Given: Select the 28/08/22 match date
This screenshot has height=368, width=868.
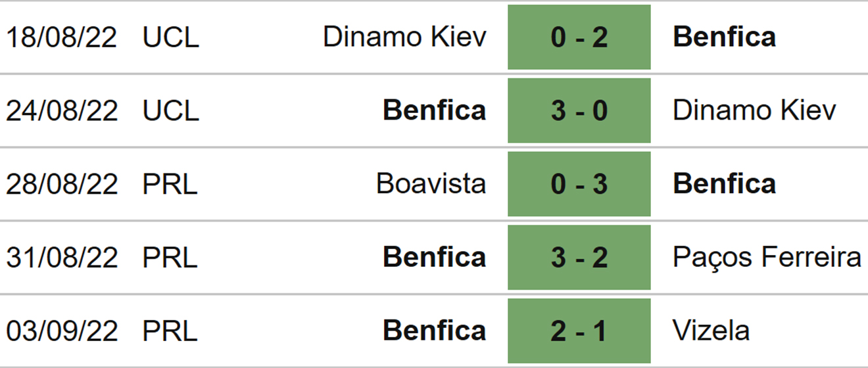Looking at the screenshot, I should click(x=62, y=184).
